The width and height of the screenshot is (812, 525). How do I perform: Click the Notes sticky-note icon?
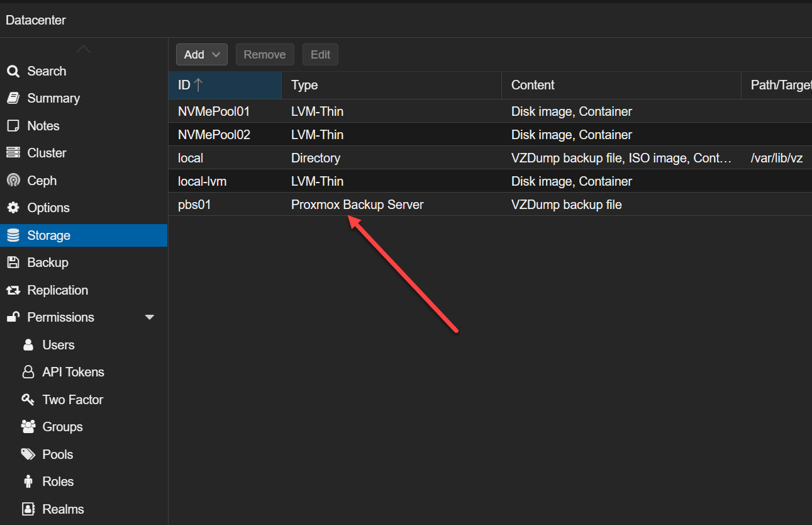tap(13, 126)
